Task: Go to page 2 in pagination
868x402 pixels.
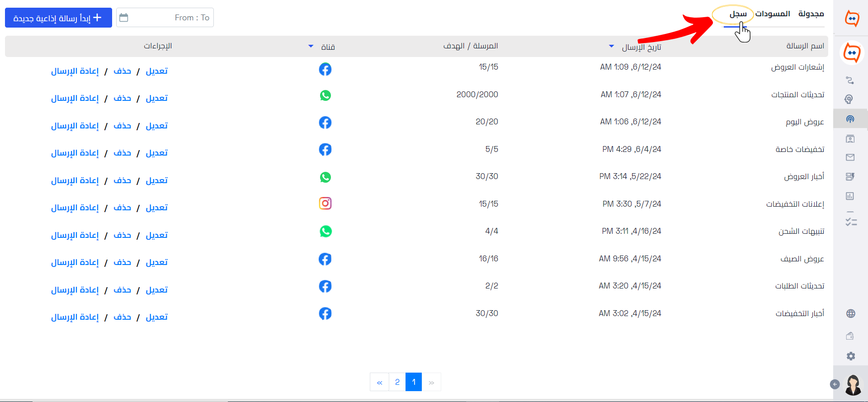Action: click(397, 382)
